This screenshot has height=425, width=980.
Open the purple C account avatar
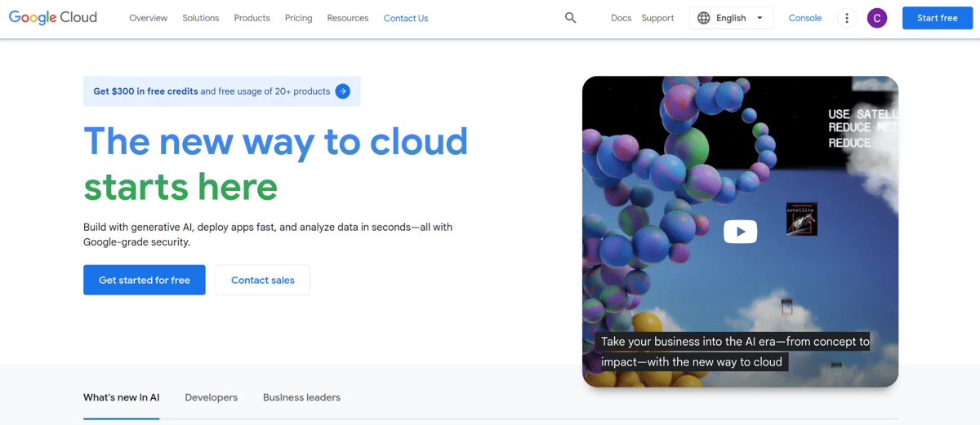(x=877, y=18)
